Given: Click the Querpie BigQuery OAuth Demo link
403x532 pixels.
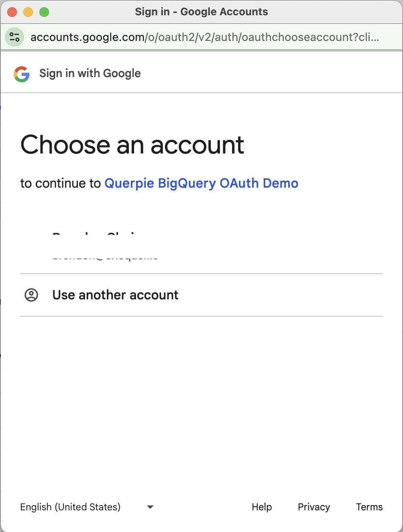Looking at the screenshot, I should 201,183.
